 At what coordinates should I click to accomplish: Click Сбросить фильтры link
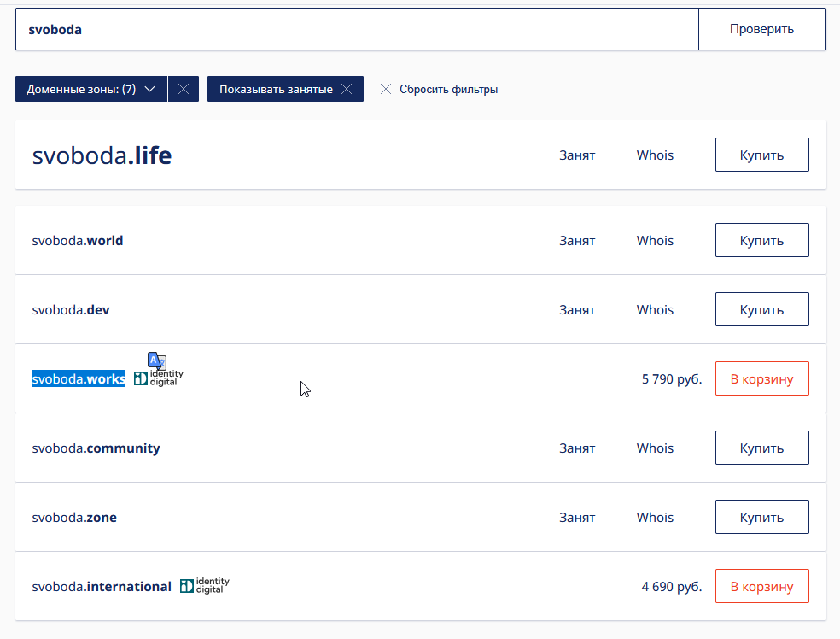[x=448, y=89]
